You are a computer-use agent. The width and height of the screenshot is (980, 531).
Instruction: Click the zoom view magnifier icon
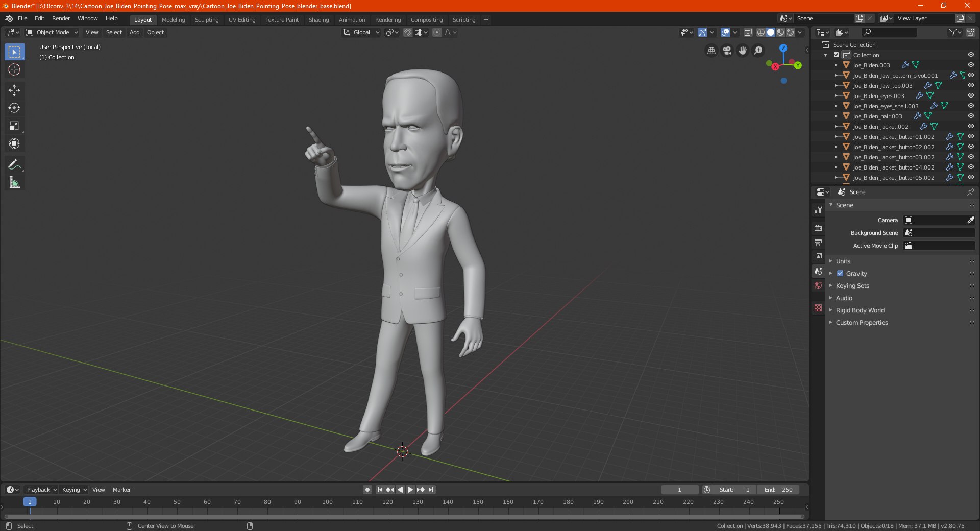758,51
